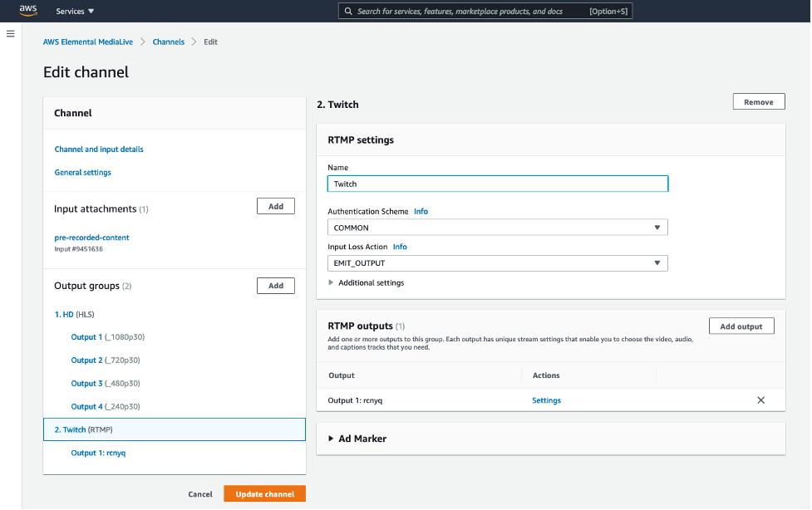812x510 pixels.
Task: Open Settings for Output 1: rcnyq
Action: coord(546,400)
